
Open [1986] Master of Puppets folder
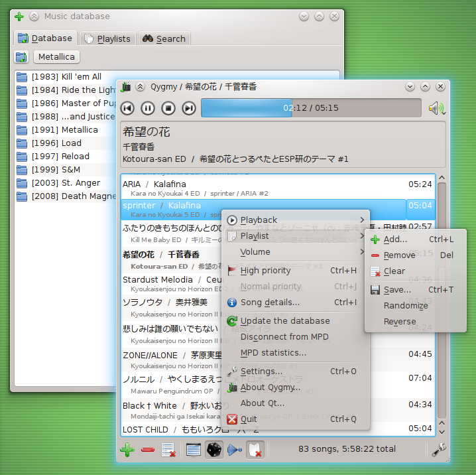66,103
